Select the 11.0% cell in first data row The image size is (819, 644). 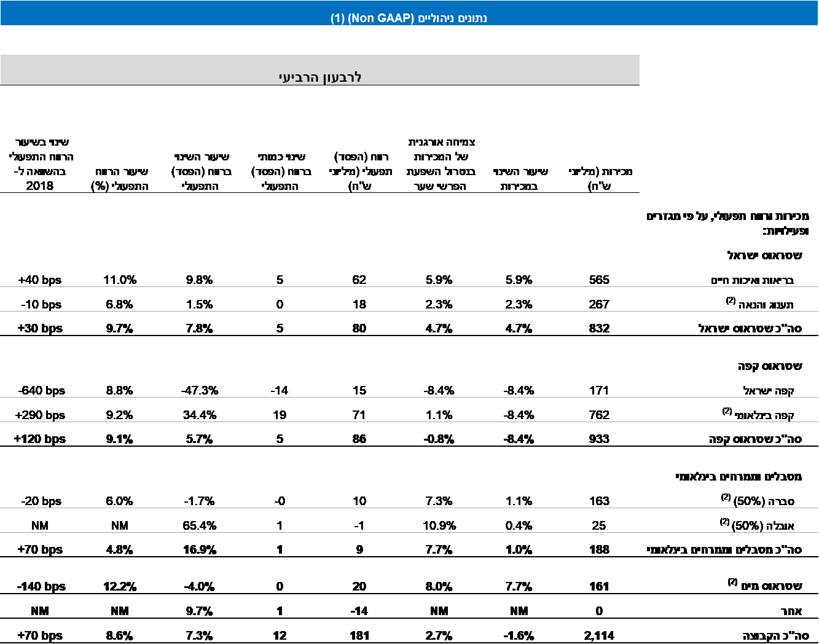[x=119, y=280]
